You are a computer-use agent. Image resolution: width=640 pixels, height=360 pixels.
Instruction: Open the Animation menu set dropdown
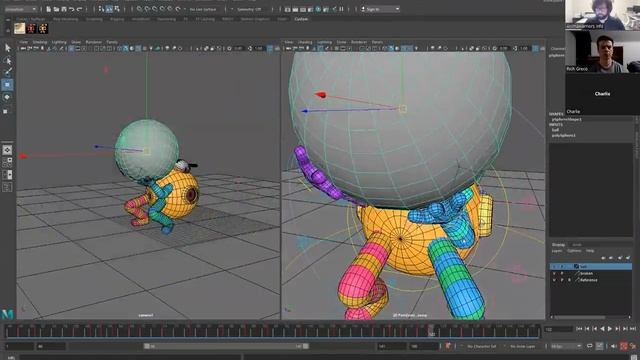coord(20,9)
